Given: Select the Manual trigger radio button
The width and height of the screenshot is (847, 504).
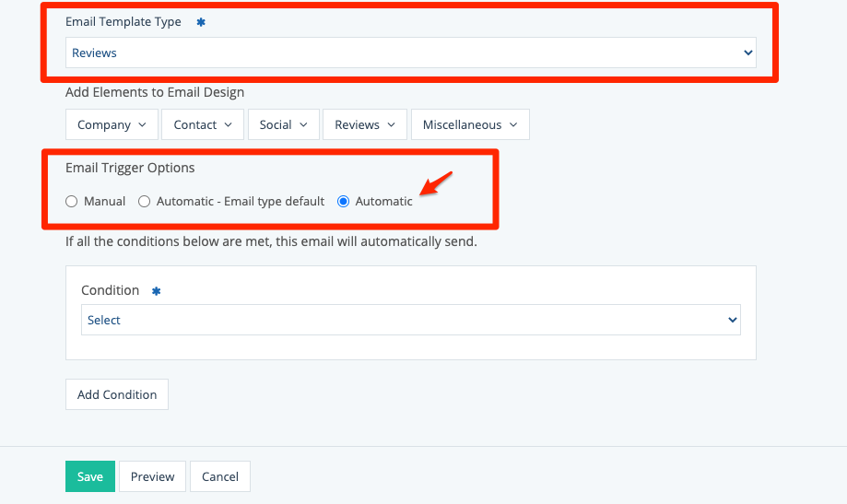Looking at the screenshot, I should 72,201.
